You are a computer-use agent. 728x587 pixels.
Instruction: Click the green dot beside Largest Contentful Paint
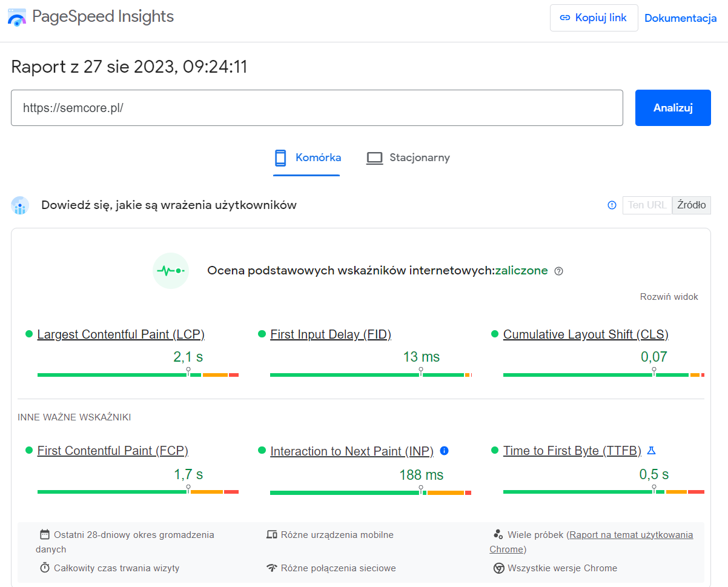(x=28, y=334)
